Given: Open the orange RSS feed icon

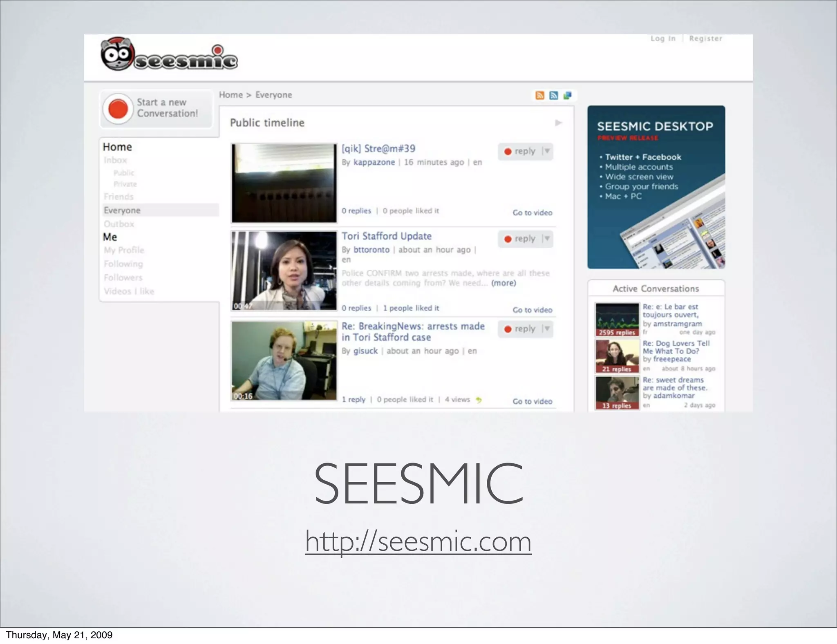Looking at the screenshot, I should (540, 95).
